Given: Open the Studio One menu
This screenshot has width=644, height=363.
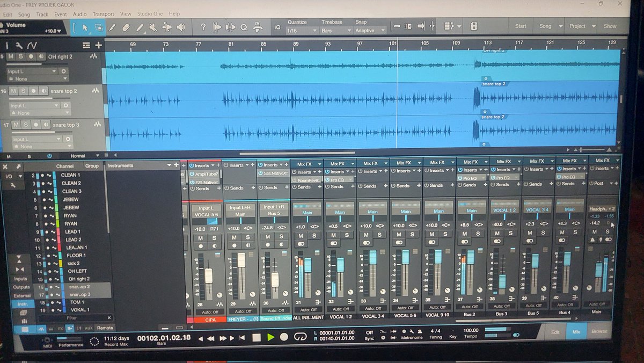Looking at the screenshot, I should (150, 13).
